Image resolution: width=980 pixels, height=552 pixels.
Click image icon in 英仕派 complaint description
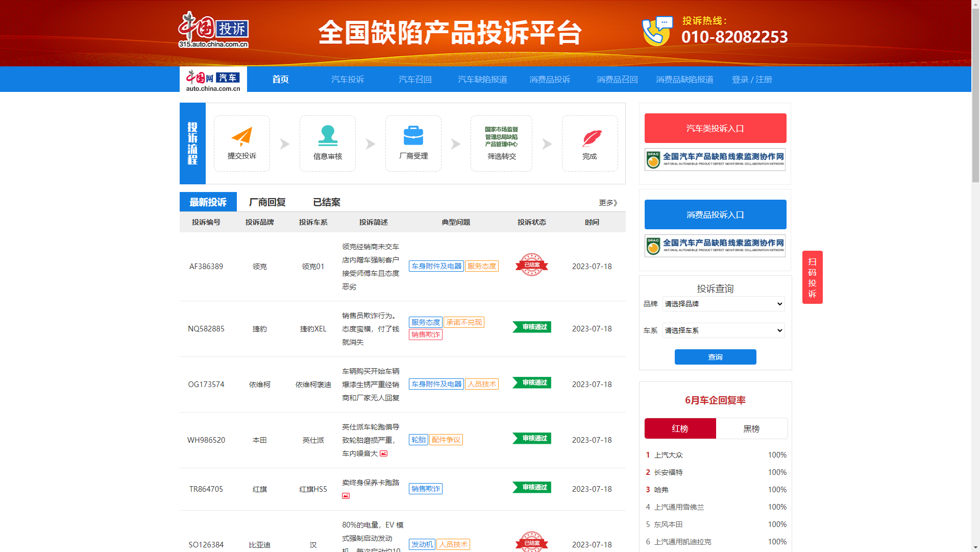tap(384, 453)
